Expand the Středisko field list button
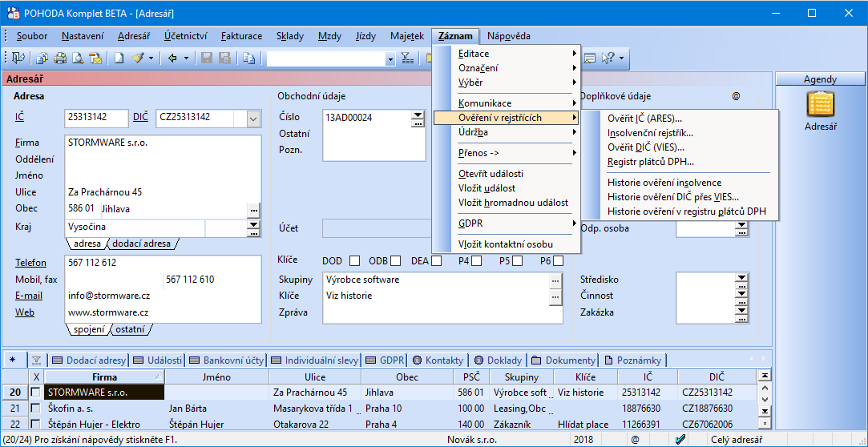The height and width of the screenshot is (447, 868). point(741,280)
